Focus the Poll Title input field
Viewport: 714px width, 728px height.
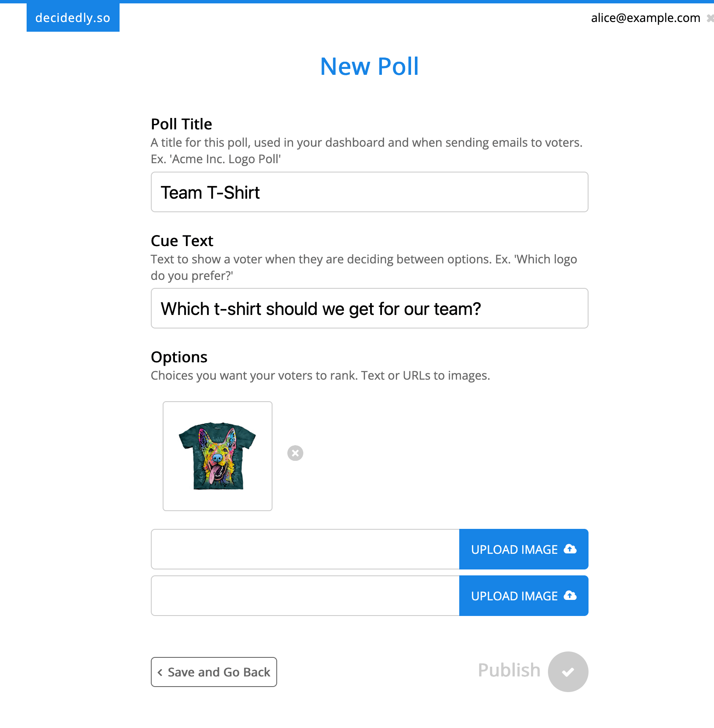coord(369,192)
